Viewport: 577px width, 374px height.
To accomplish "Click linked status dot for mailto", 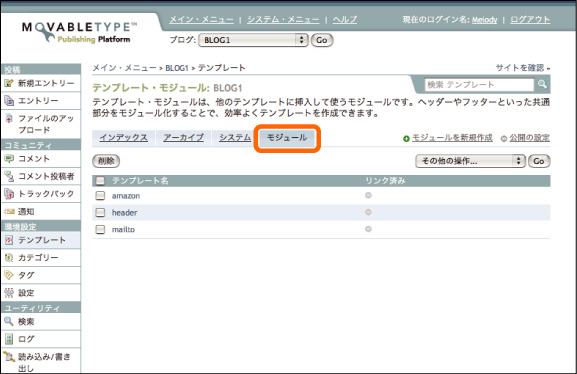I will [368, 229].
